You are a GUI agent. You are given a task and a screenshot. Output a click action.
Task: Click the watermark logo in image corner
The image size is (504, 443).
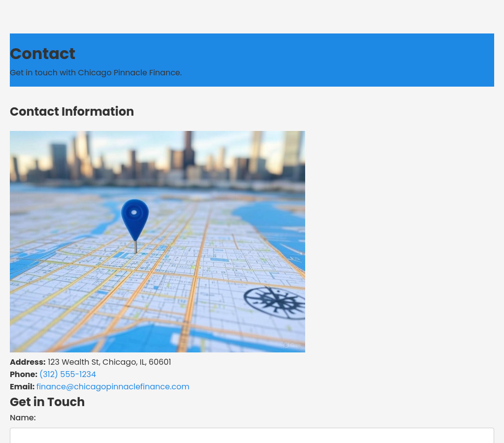292,346
